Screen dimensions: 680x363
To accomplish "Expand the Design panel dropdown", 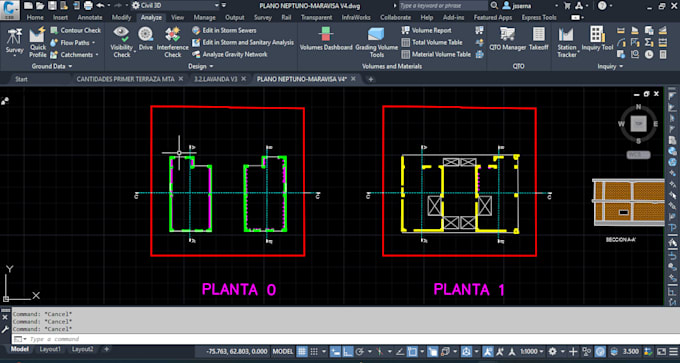I will [201, 66].
